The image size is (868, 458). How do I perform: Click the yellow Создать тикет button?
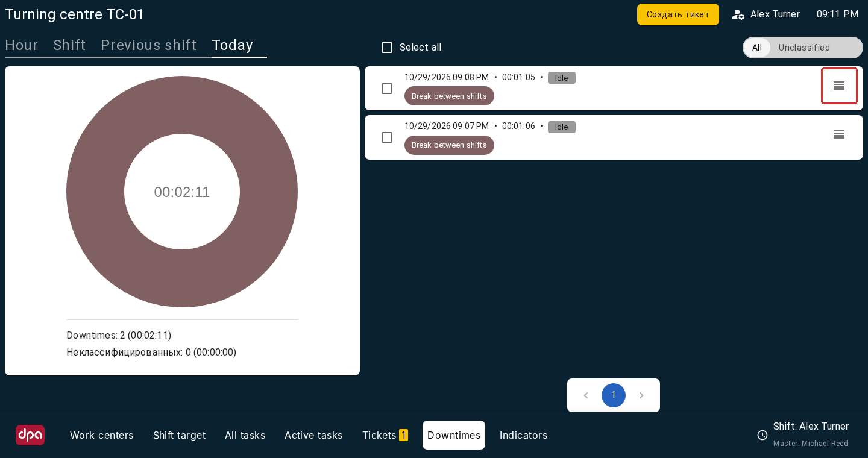point(678,14)
